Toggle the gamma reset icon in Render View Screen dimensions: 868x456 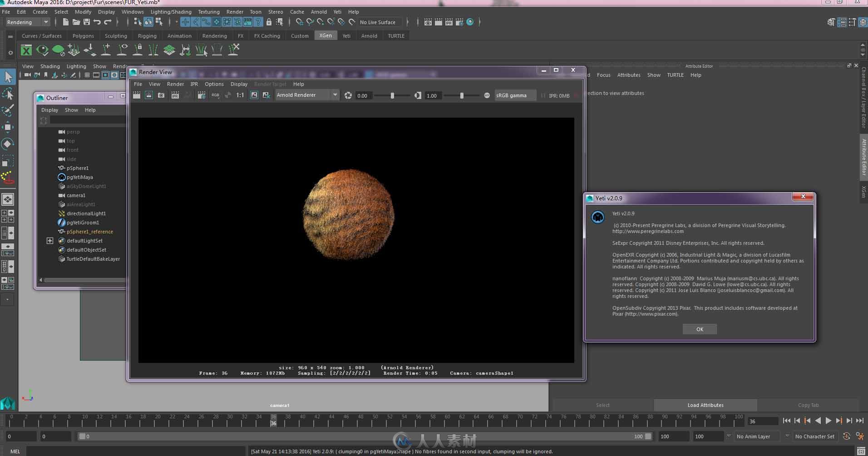click(418, 95)
